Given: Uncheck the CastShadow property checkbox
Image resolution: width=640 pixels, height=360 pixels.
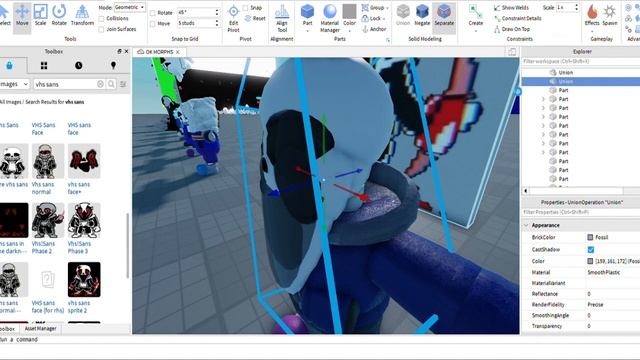Looking at the screenshot, I should point(591,249).
